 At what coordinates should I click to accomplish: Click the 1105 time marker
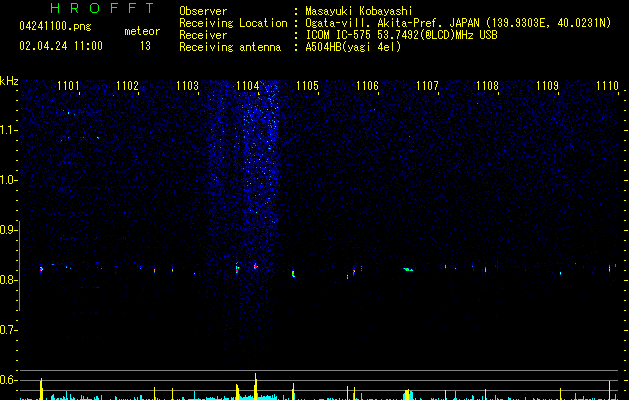point(307,86)
